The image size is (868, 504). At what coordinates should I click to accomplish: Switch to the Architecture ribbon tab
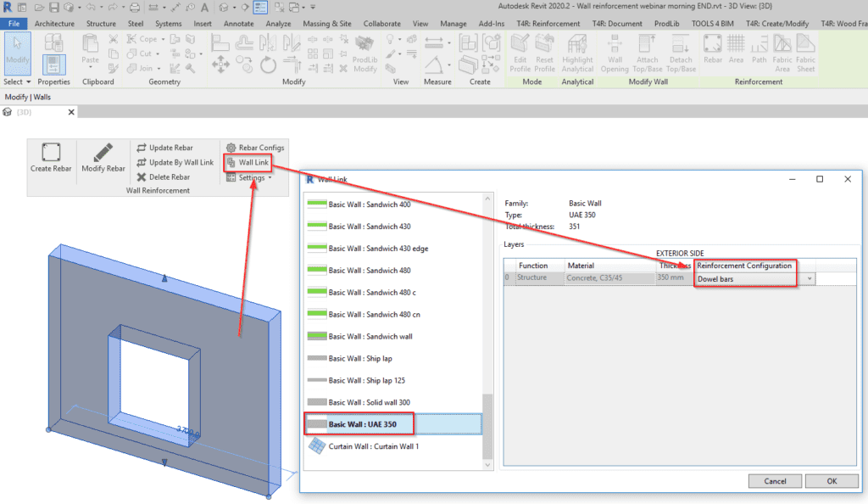click(x=54, y=23)
